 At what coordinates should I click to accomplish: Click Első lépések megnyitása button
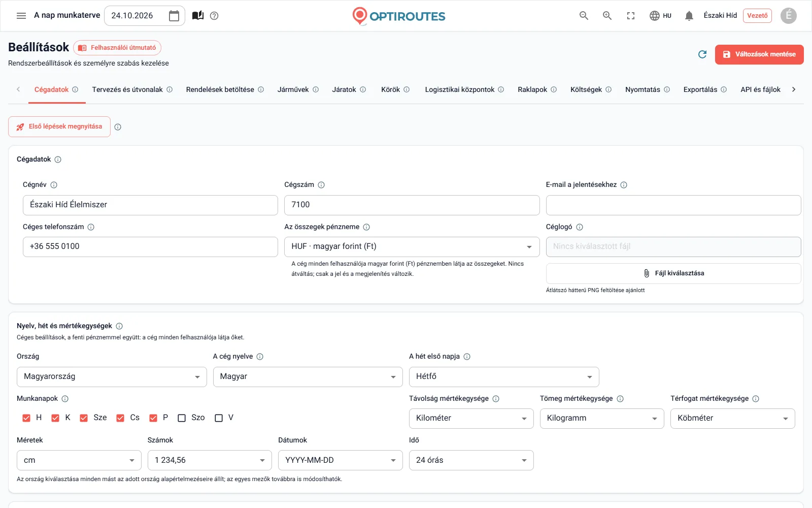(59, 127)
